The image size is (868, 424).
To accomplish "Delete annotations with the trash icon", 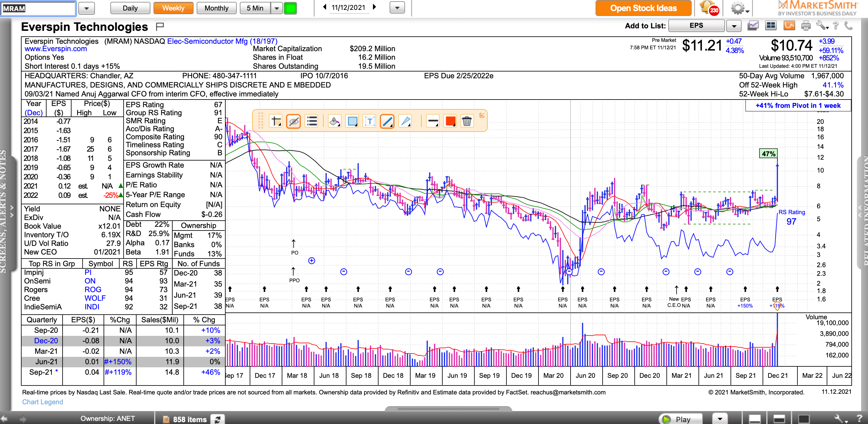I will point(466,121).
